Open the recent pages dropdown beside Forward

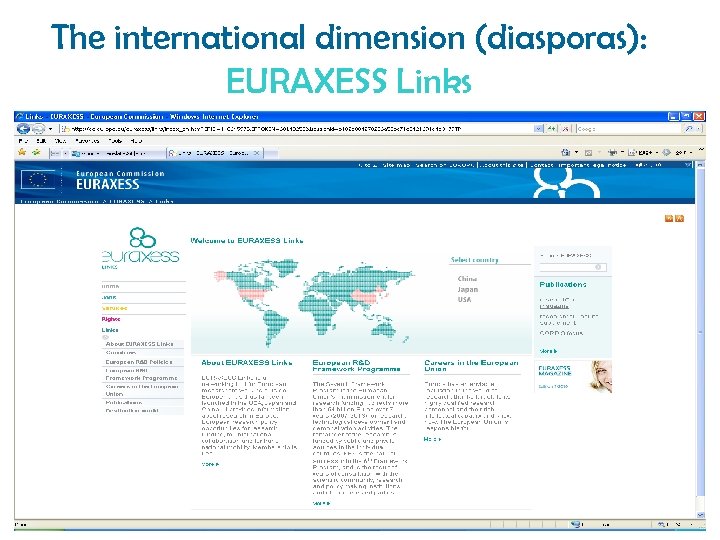click(50, 129)
